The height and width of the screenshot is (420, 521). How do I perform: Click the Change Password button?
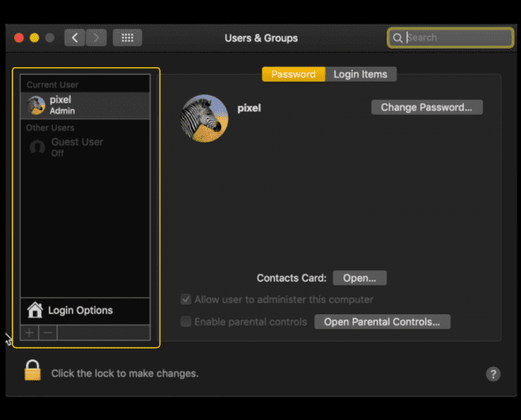[427, 108]
